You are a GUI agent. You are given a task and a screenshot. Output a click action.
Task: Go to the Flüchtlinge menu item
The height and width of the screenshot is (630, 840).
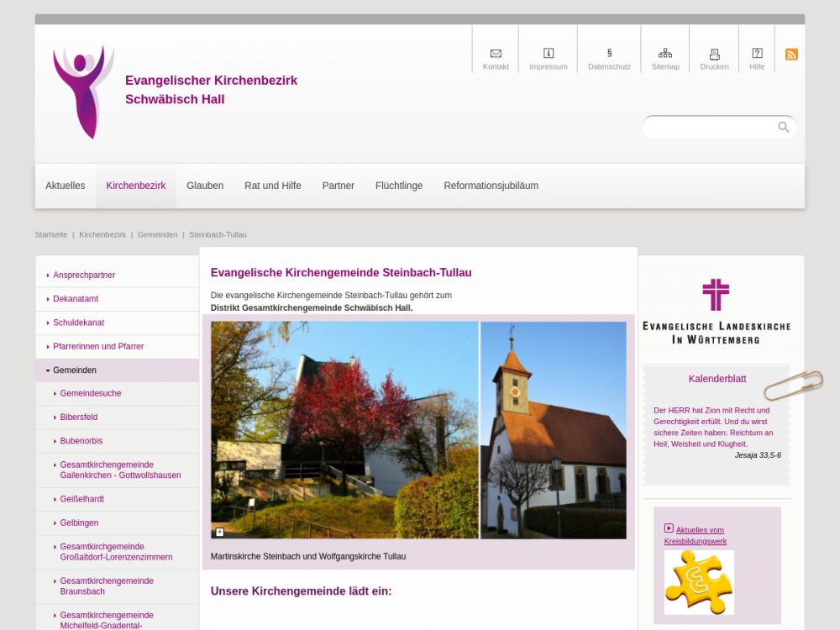click(399, 186)
